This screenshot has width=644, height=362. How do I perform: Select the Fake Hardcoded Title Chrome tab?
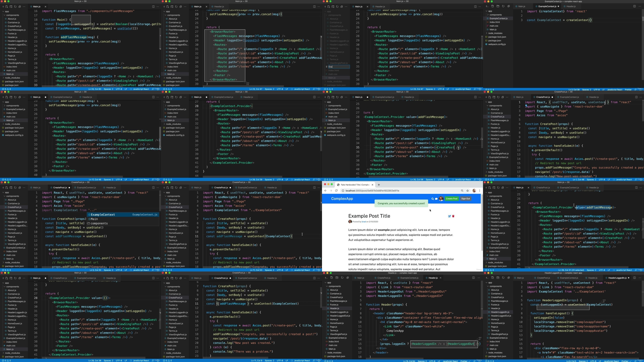click(355, 185)
